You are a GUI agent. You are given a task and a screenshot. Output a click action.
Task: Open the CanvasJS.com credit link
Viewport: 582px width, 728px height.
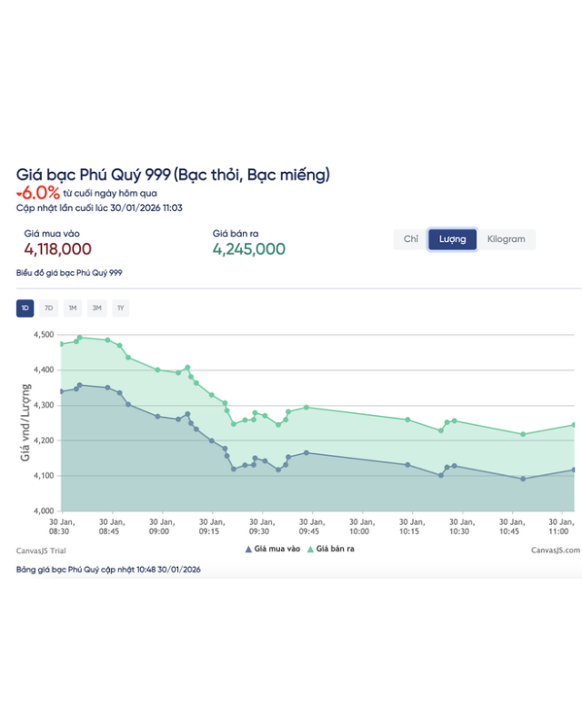(555, 550)
